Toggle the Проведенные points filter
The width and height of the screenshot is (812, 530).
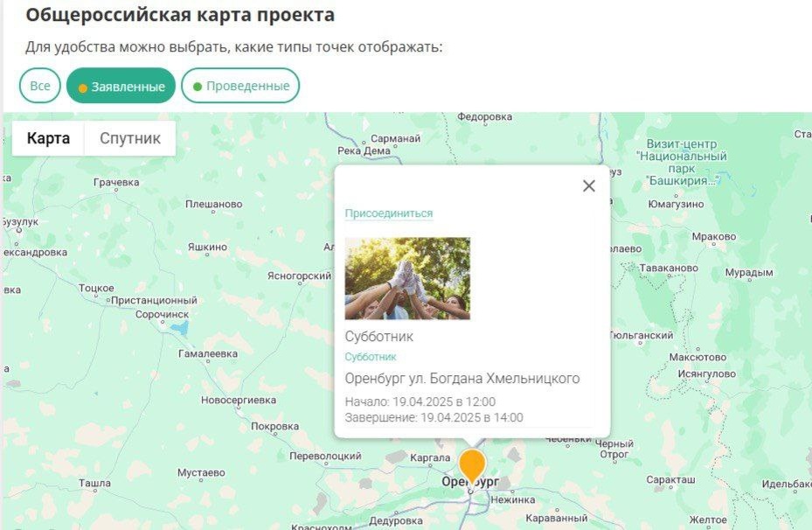coord(240,86)
